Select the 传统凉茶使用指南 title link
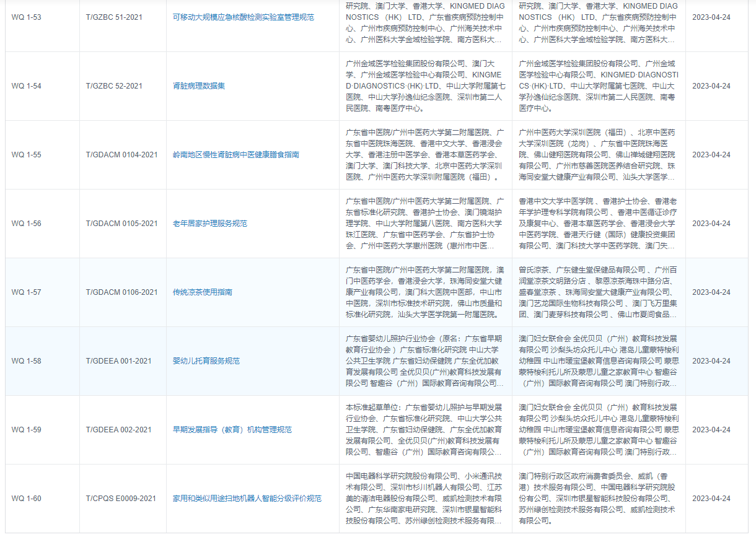The width and height of the screenshot is (756, 537). 202,292
